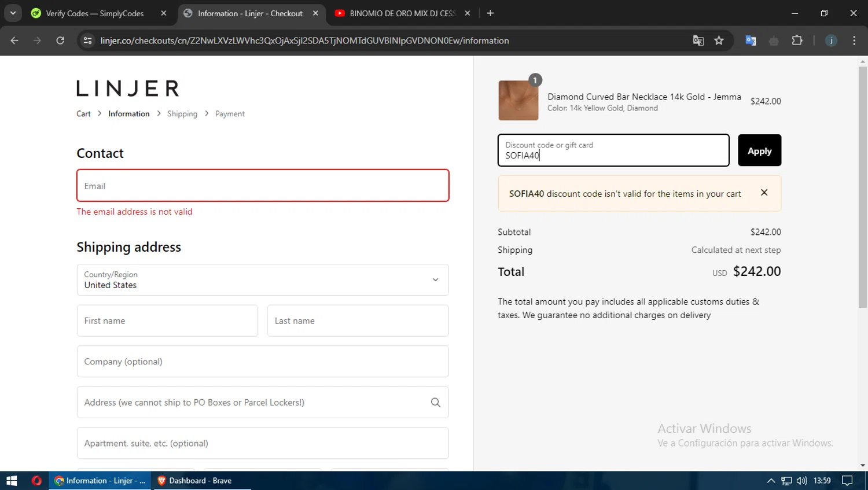Click the Diamond Curved Bar Necklace title
Image resolution: width=868 pixels, height=490 pixels.
point(644,97)
